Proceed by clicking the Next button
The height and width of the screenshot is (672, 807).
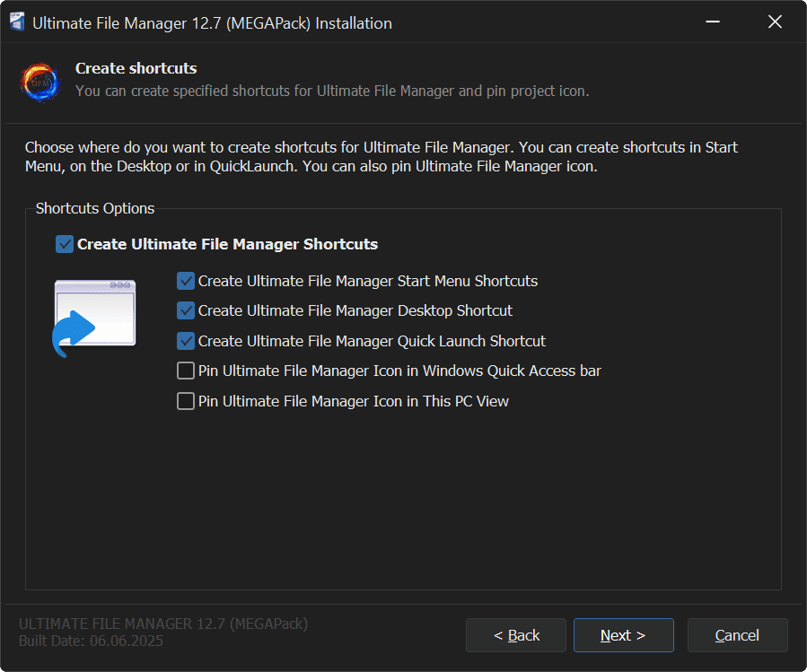tap(623, 635)
